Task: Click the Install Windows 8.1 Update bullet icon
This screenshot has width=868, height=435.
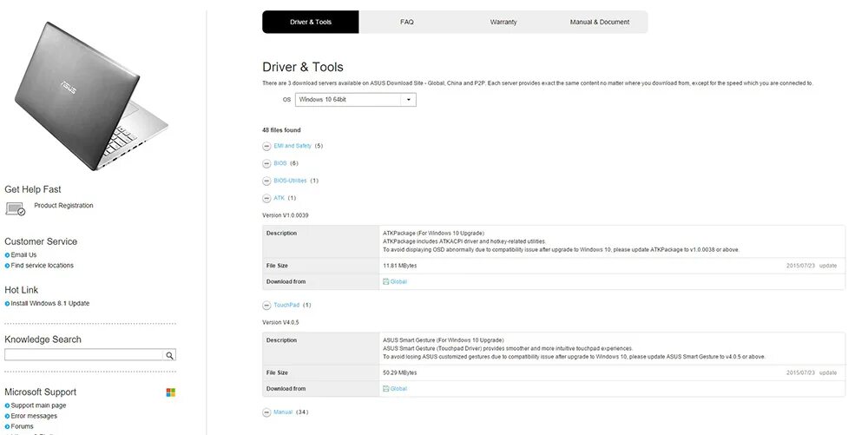Action: (x=7, y=304)
